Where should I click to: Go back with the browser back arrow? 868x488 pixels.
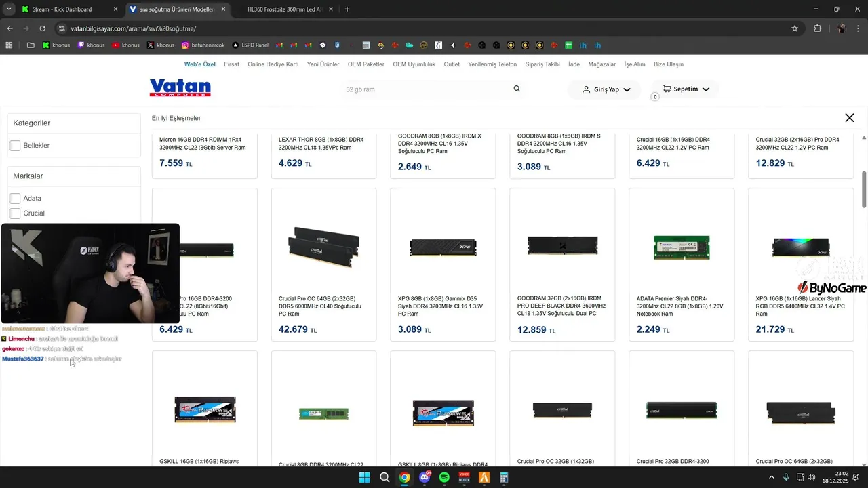click(9, 28)
